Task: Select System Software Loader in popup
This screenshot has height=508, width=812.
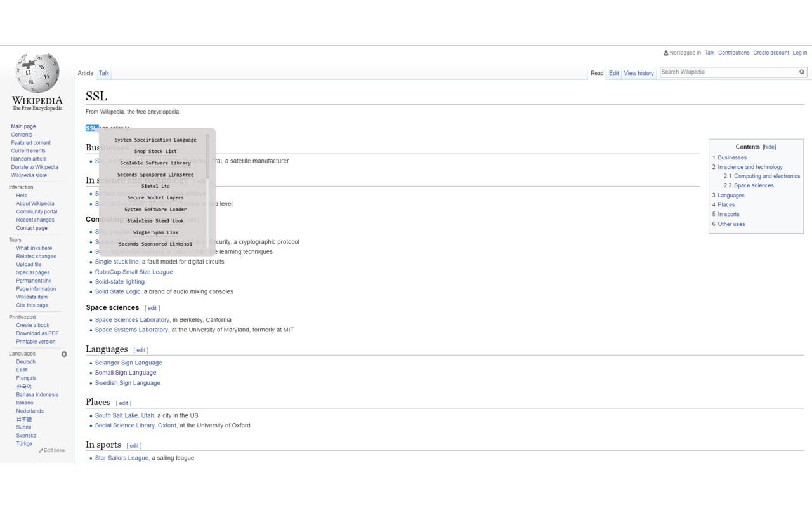Action: 155,209
